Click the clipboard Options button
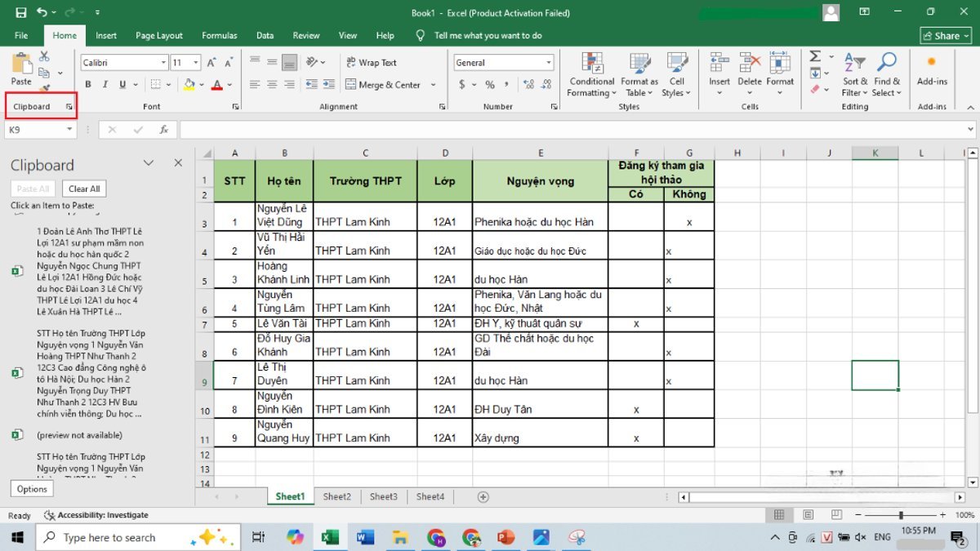Screen dimensions: 980x551 [x=32, y=489]
